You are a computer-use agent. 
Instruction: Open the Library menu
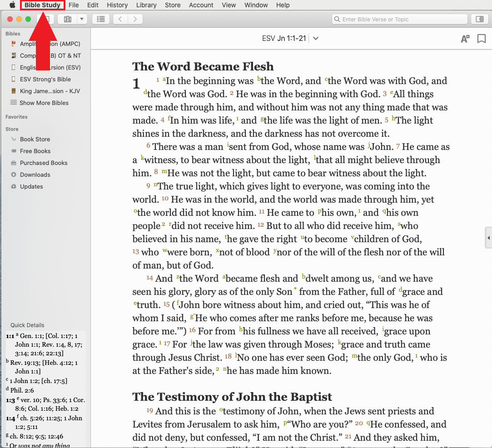(146, 5)
